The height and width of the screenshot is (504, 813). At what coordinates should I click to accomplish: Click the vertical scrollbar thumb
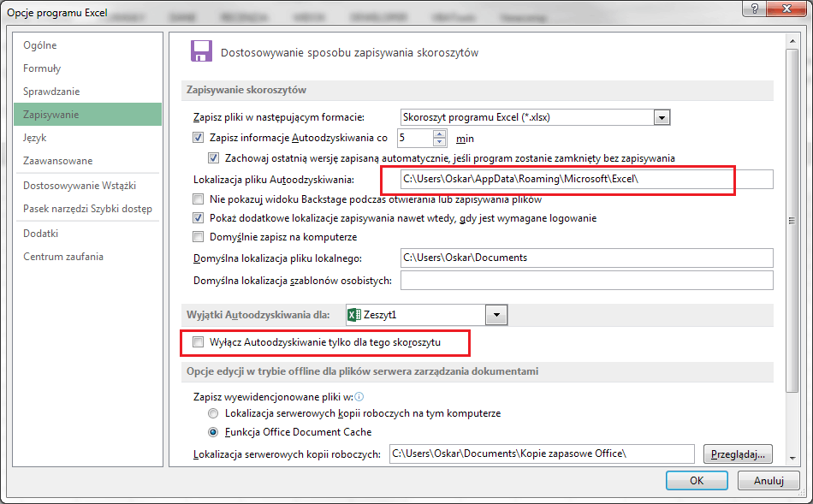pos(792,221)
